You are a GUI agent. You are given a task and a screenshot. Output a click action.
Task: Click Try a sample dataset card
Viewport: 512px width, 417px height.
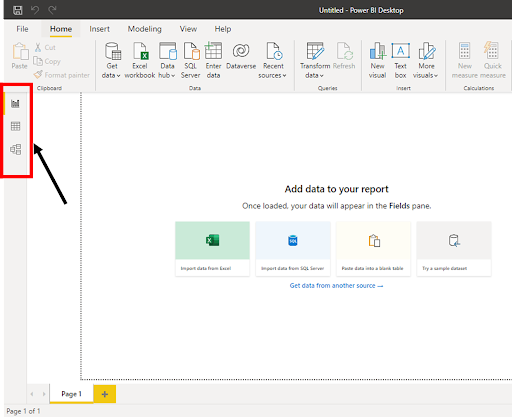point(454,249)
